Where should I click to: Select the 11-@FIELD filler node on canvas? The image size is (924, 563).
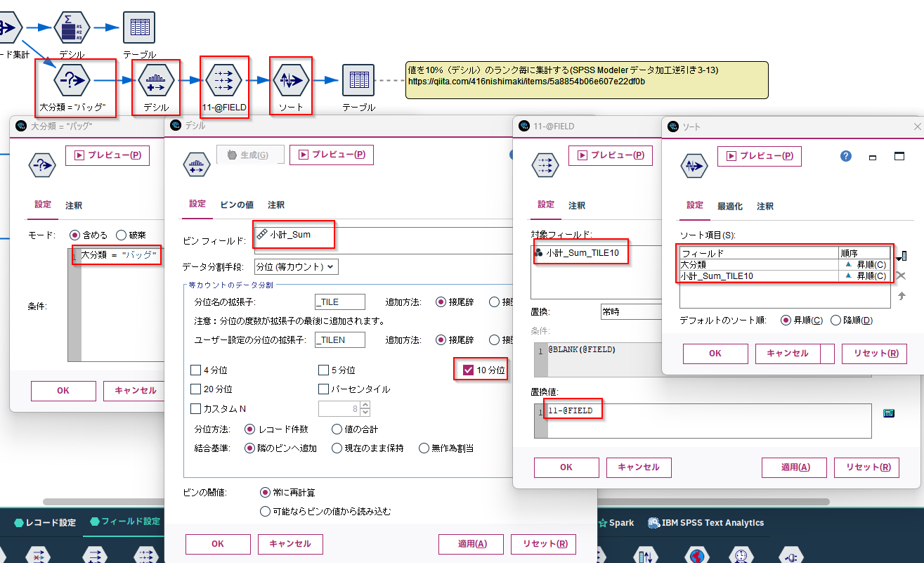225,80
